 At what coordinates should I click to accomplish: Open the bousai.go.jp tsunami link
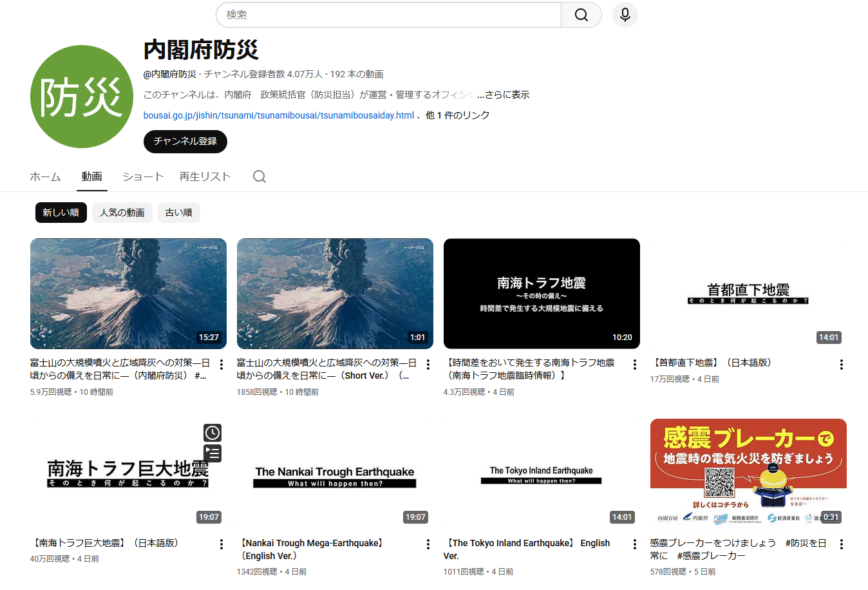[x=278, y=115]
